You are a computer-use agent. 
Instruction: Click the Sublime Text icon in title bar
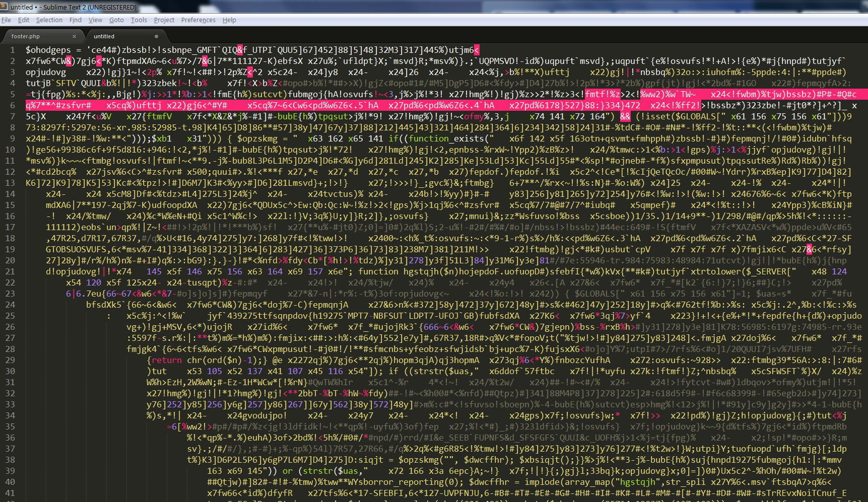(4, 7)
